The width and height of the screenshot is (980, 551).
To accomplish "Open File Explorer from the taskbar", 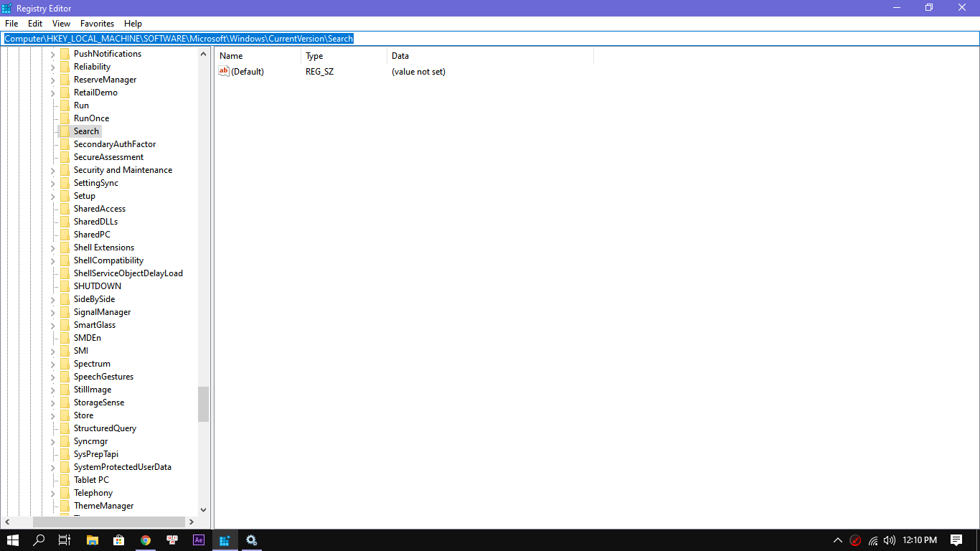I will tap(92, 540).
